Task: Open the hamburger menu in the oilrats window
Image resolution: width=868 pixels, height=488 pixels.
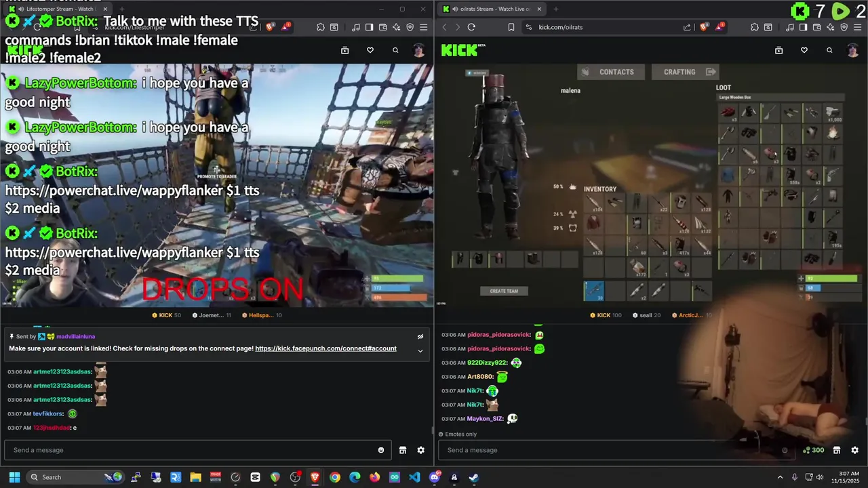Action: coord(857,27)
